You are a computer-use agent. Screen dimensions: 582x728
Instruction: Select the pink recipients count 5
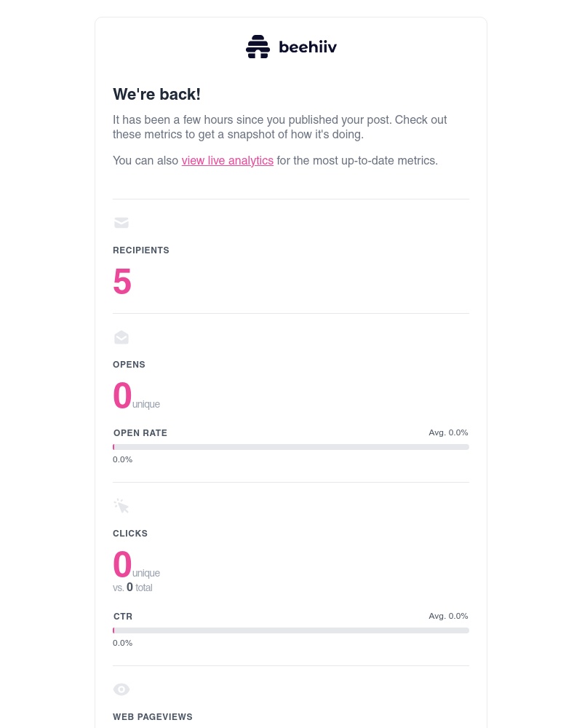pyautogui.click(x=122, y=282)
